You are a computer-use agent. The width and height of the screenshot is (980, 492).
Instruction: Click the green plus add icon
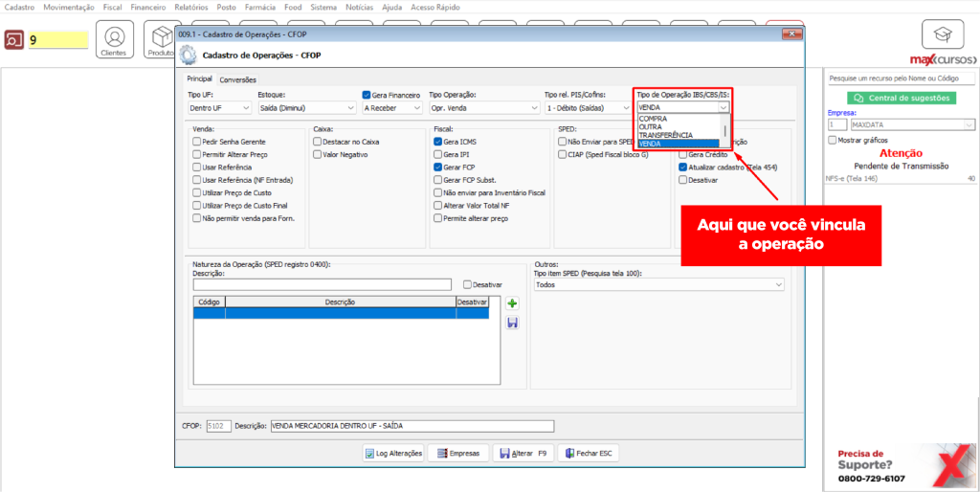point(512,303)
